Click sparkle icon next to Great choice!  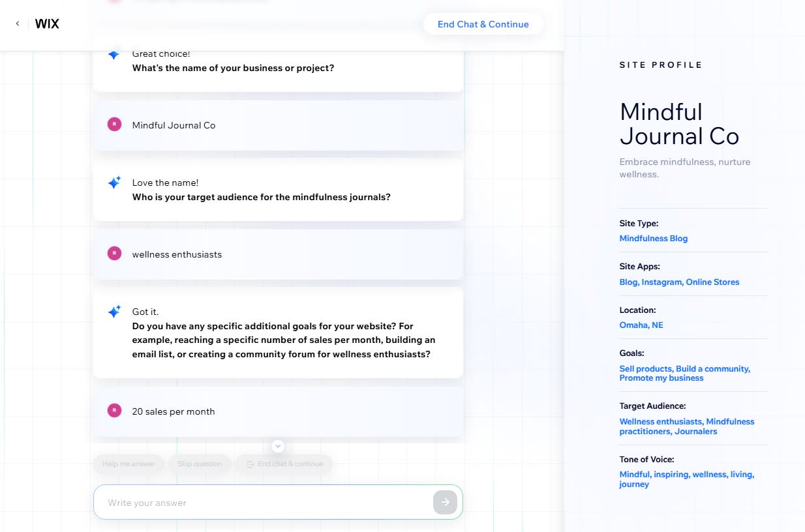pos(114,54)
